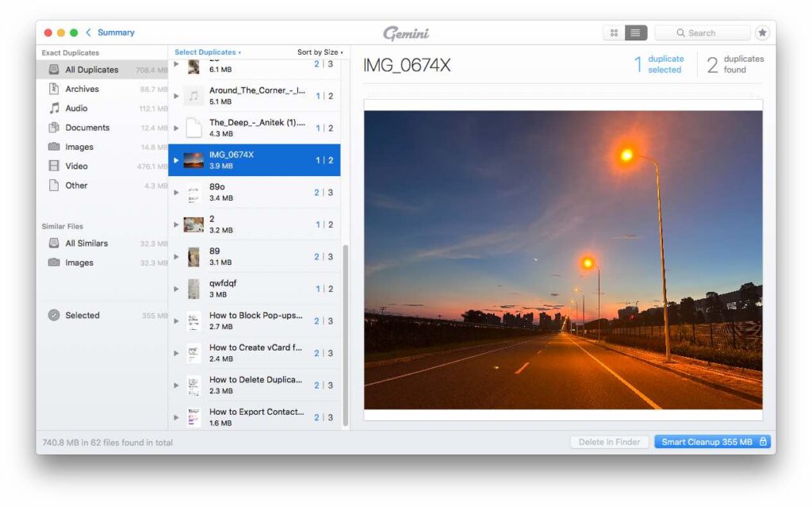
Task: Go back to Summary
Action: (x=110, y=33)
